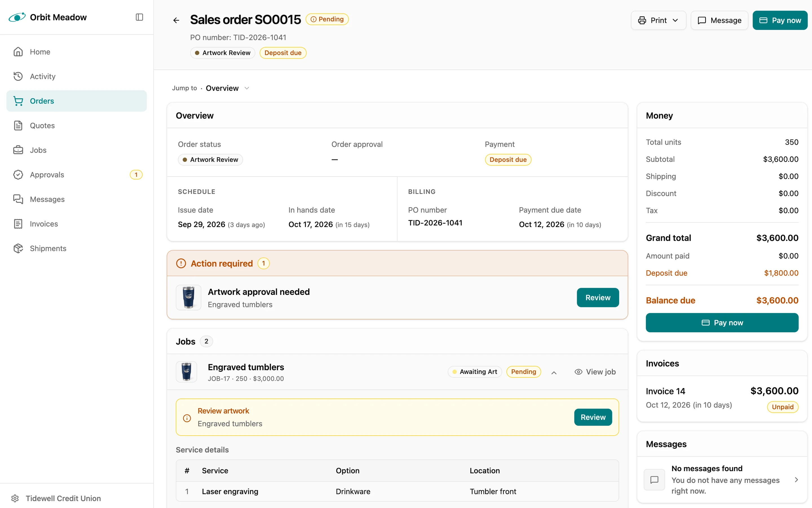Open the Jump to Overview dropdown
The image size is (812, 508).
click(x=211, y=88)
